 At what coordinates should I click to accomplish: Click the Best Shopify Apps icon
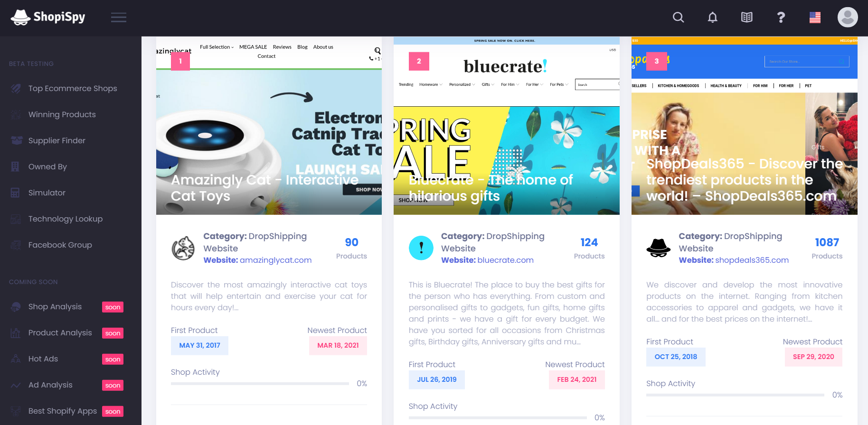(16, 411)
